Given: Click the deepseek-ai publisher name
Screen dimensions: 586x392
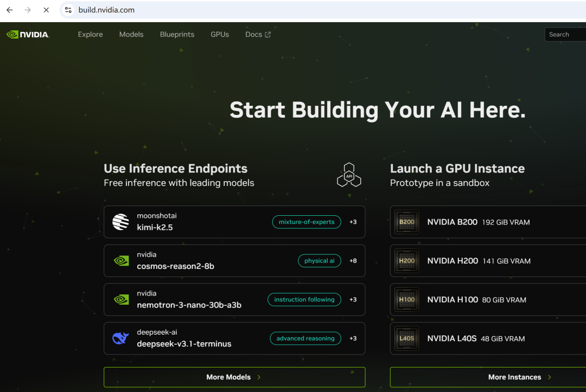Looking at the screenshot, I should pos(157,332).
